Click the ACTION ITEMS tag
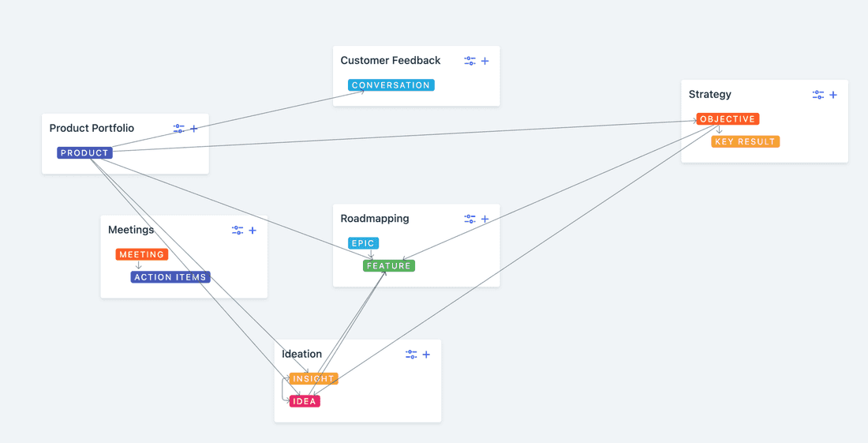Viewport: 868px width, 443px height. [170, 277]
